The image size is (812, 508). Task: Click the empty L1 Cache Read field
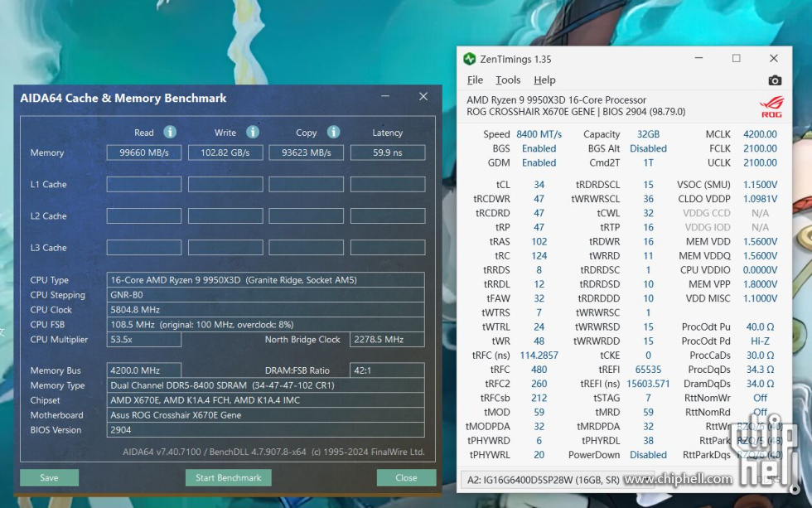[x=144, y=184]
